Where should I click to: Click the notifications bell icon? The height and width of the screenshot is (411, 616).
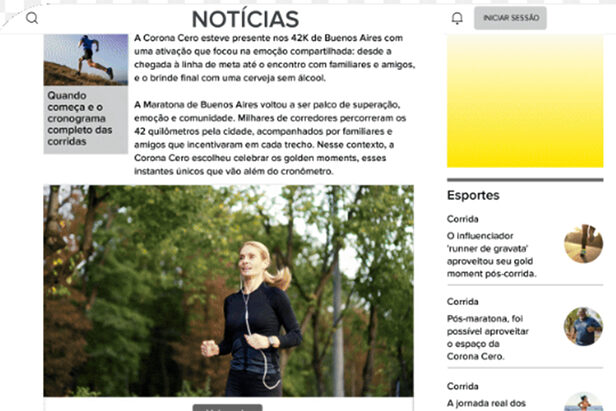click(x=457, y=18)
